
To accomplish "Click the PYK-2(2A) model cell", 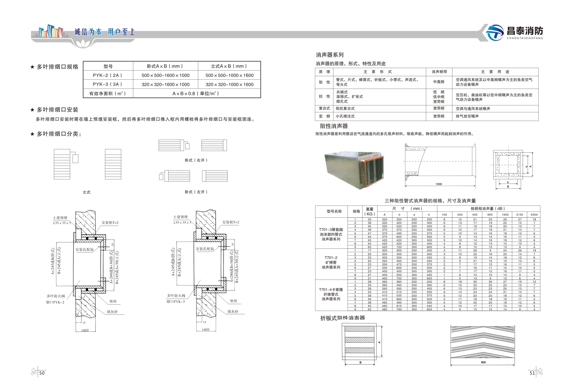I will (108, 75).
